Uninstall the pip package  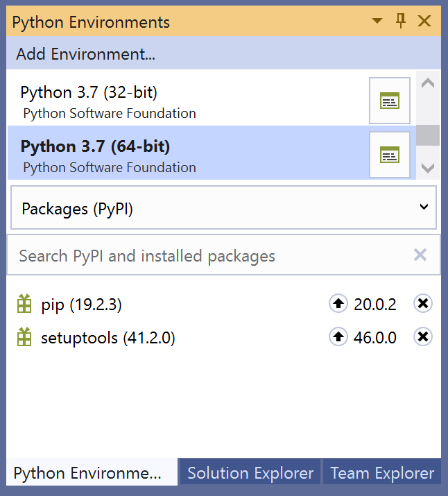(423, 303)
